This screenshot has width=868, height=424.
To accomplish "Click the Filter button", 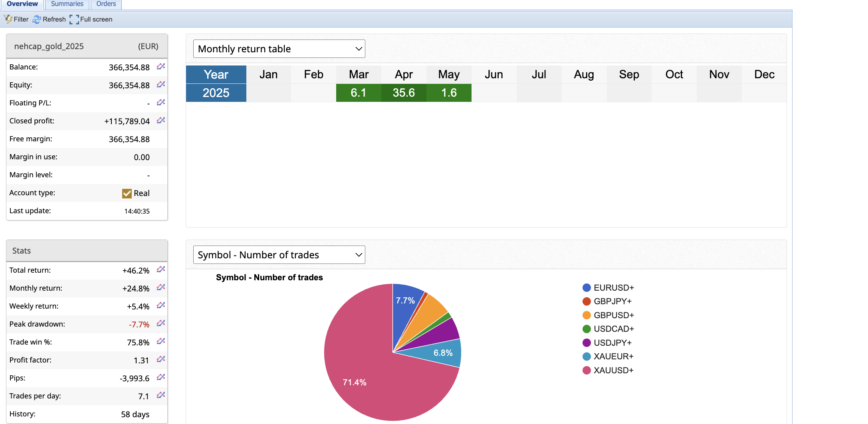I will [x=16, y=19].
